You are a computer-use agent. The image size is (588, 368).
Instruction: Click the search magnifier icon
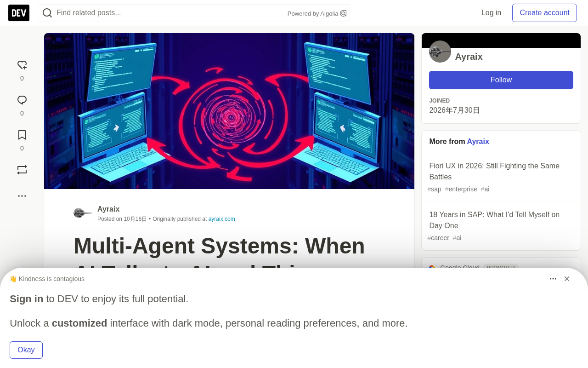pos(47,13)
